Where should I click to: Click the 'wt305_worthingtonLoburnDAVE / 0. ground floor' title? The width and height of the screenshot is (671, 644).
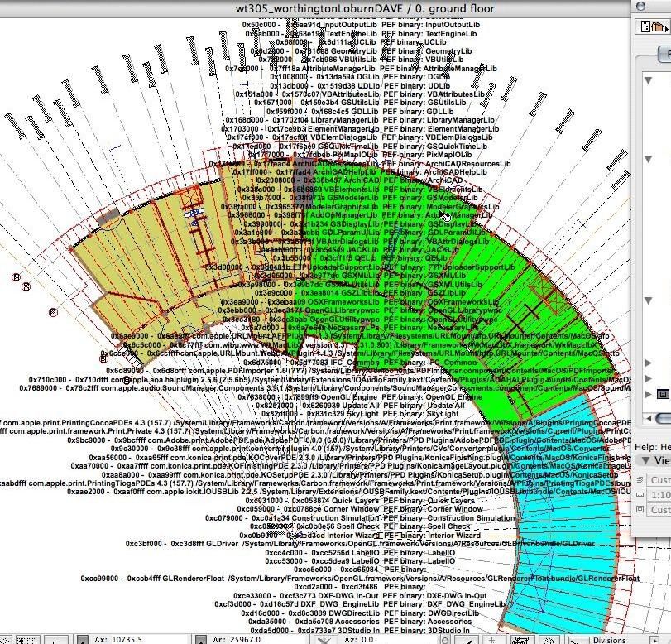365,8
